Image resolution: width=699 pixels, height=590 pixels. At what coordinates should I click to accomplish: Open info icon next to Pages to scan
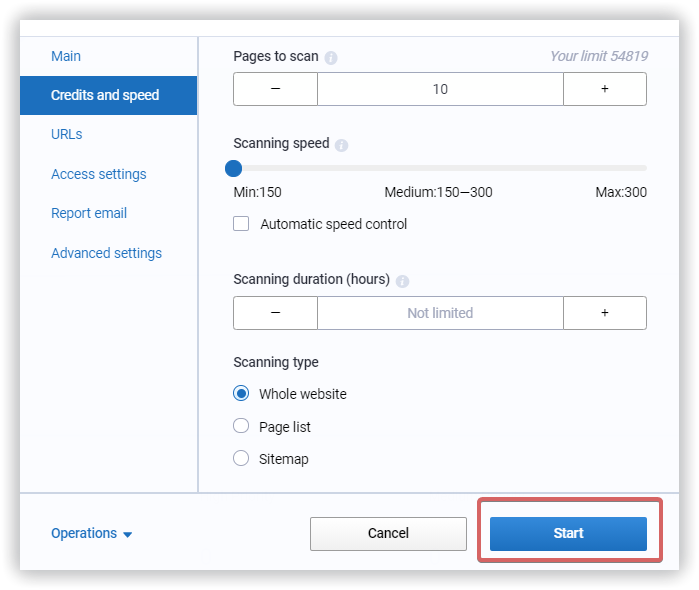[331, 58]
